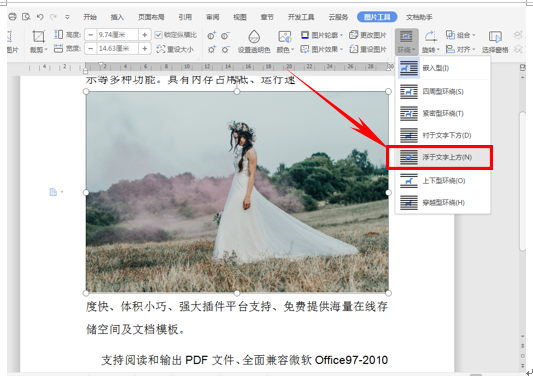Screen dimensions: 533x384
Task: Click the 高度 height input field
Action: [x=118, y=35]
